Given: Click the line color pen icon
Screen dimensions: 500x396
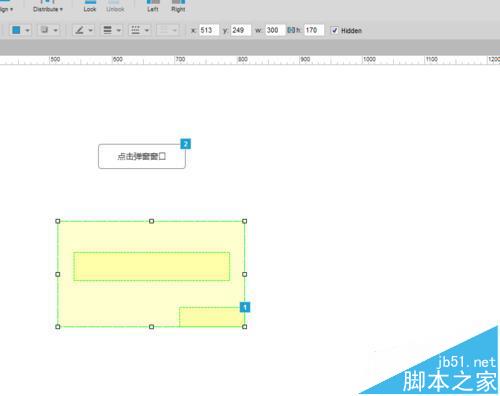Looking at the screenshot, I should (x=79, y=30).
